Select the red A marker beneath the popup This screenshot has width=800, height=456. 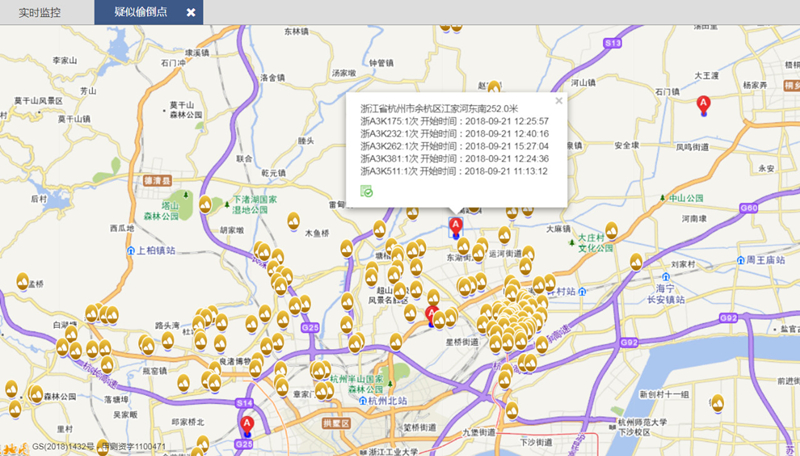pyautogui.click(x=456, y=225)
